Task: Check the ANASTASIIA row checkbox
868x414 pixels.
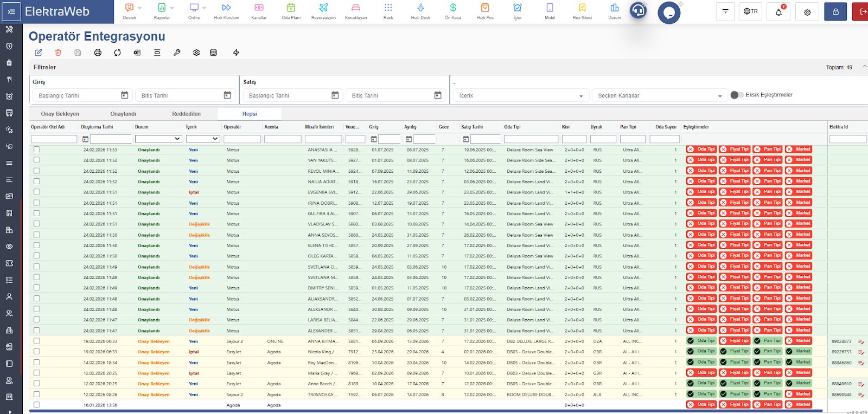Action: click(x=37, y=150)
